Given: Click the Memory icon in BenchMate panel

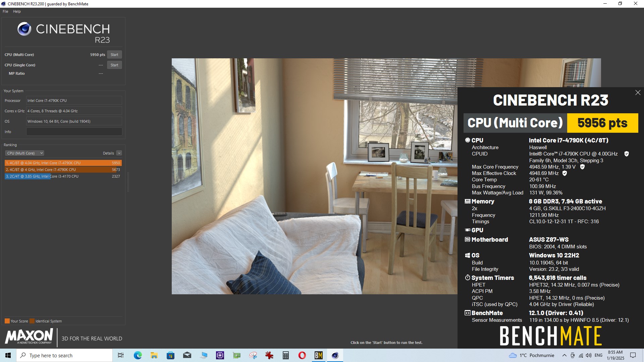Looking at the screenshot, I should (468, 201).
